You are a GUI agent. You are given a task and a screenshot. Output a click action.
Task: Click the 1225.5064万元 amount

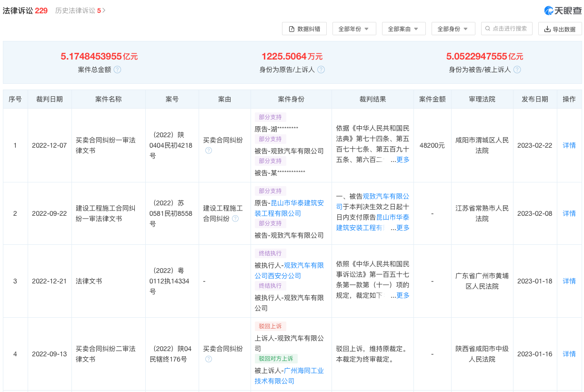(x=292, y=56)
